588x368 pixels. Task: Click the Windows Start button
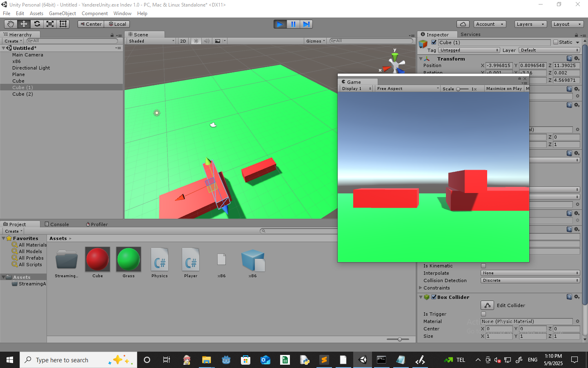[10, 360]
